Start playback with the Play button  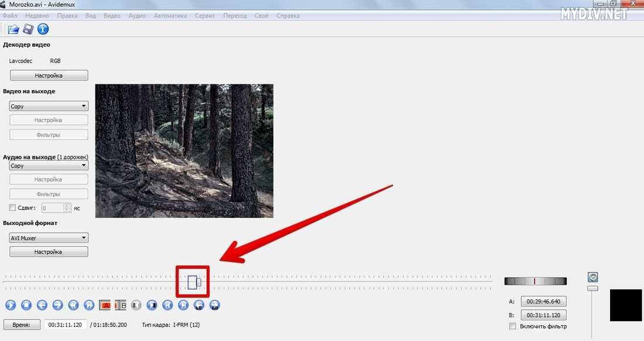[x=11, y=305]
